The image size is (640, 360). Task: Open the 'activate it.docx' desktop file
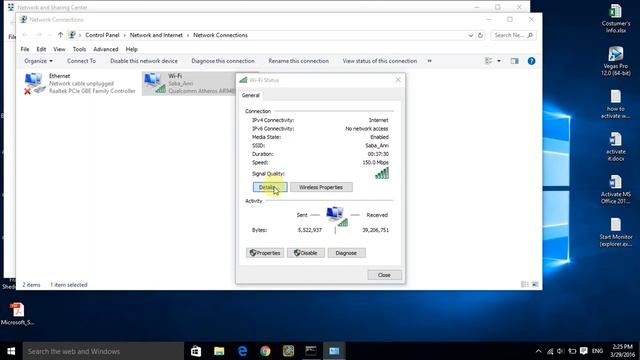click(616, 147)
